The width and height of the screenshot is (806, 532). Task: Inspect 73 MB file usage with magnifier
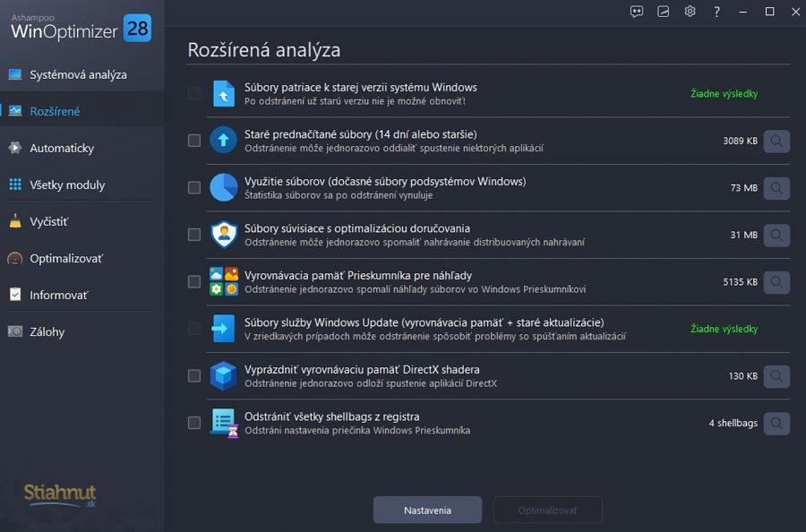tap(776, 188)
